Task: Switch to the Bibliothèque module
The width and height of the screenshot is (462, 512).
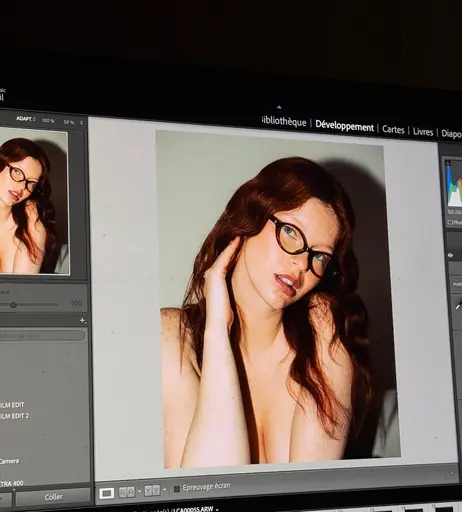Action: [284, 121]
